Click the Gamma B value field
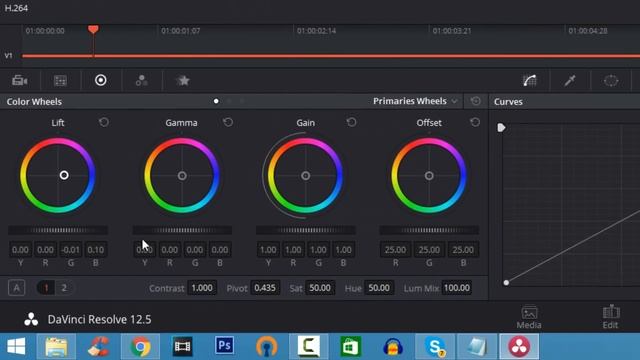640x360 pixels. 220,249
